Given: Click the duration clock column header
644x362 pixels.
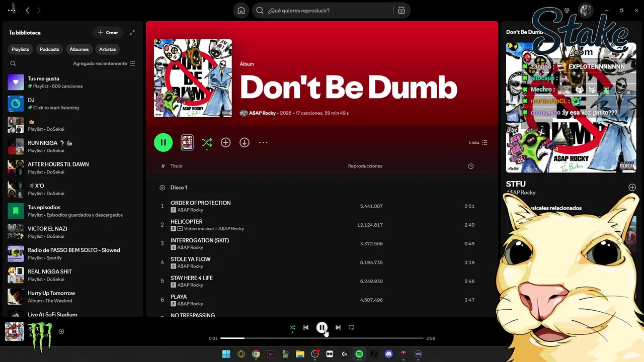Looking at the screenshot, I should 471,166.
